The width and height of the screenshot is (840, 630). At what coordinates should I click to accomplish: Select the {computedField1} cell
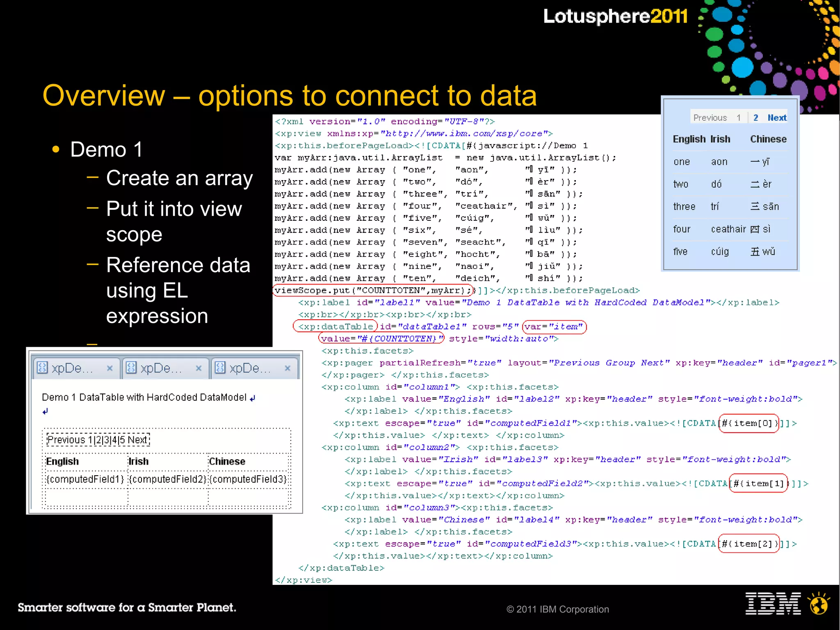coord(85,479)
